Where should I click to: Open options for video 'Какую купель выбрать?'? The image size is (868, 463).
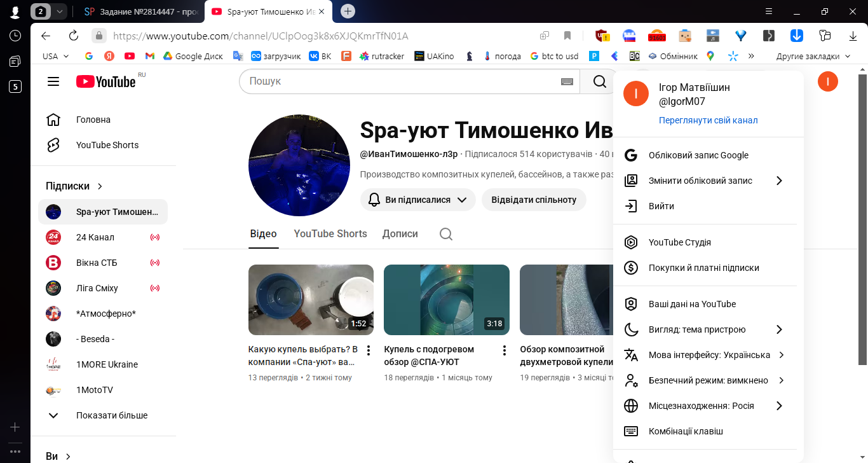(369, 350)
